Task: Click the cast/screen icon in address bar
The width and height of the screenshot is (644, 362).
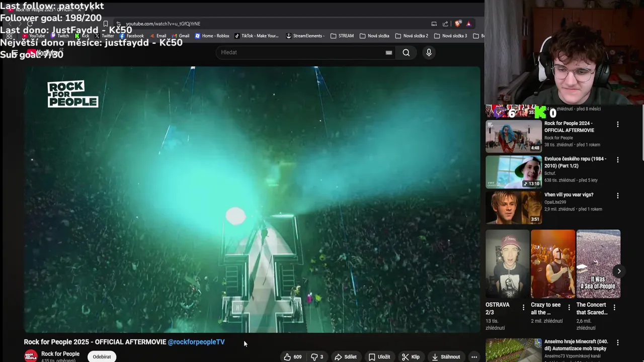Action: click(434, 24)
